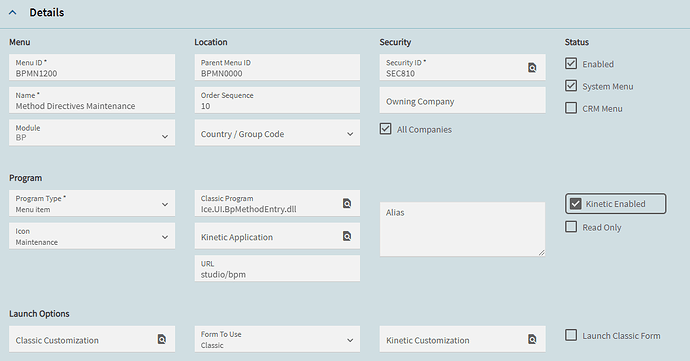This screenshot has width=690, height=361.
Task: Click the Classic Program search icon
Action: (347, 203)
